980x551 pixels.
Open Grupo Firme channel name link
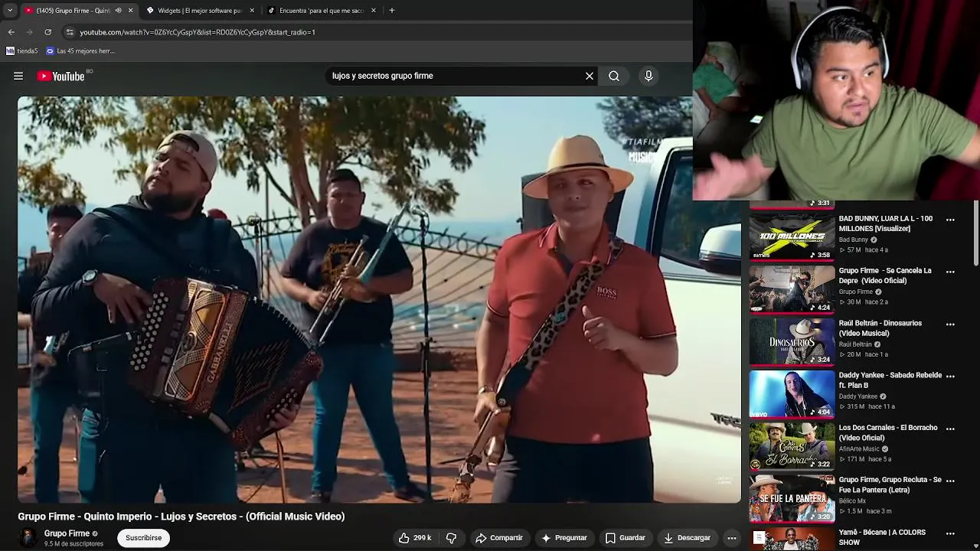pyautogui.click(x=67, y=533)
